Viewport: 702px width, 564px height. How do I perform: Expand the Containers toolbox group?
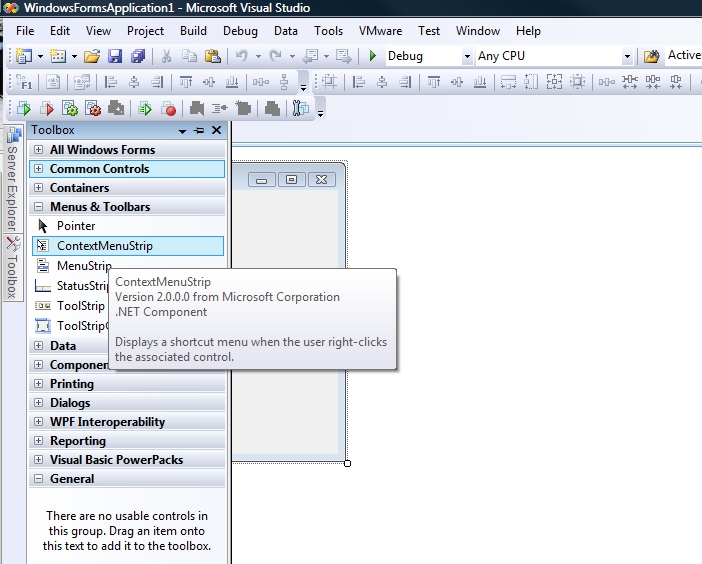click(x=39, y=188)
